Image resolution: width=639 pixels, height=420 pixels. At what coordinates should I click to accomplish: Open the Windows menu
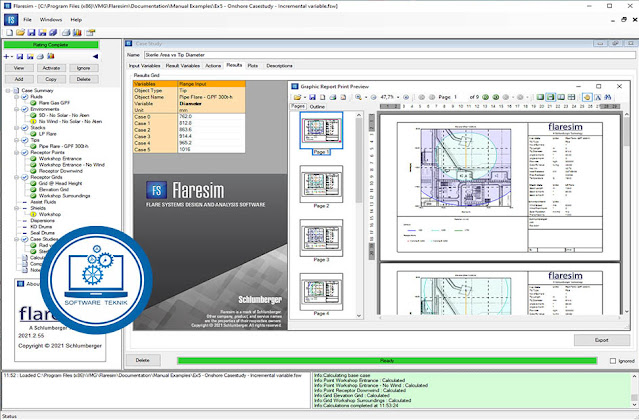tap(51, 20)
